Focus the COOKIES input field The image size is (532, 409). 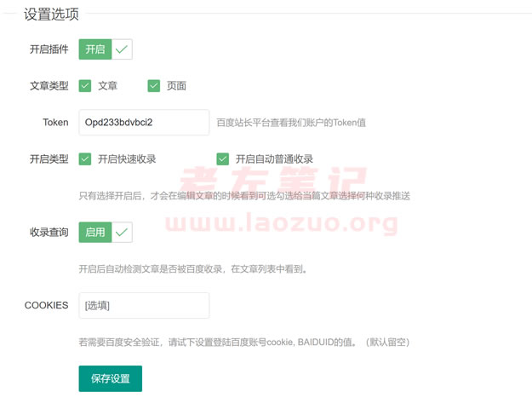[x=143, y=305]
